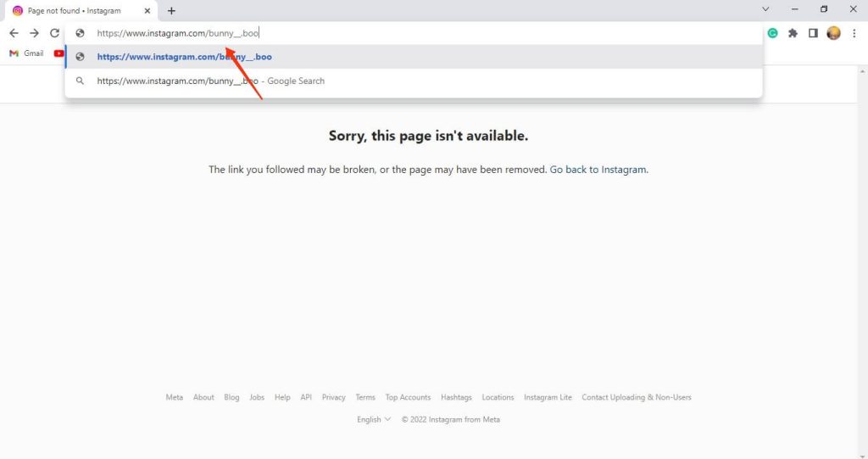The height and width of the screenshot is (459, 868).
Task: Open Privacy footer link
Action: coord(334,397)
